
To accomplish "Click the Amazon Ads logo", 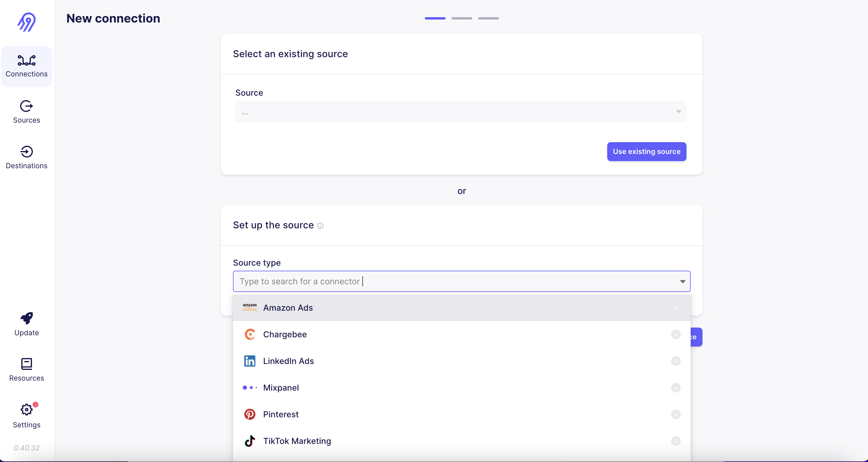I will pos(250,308).
